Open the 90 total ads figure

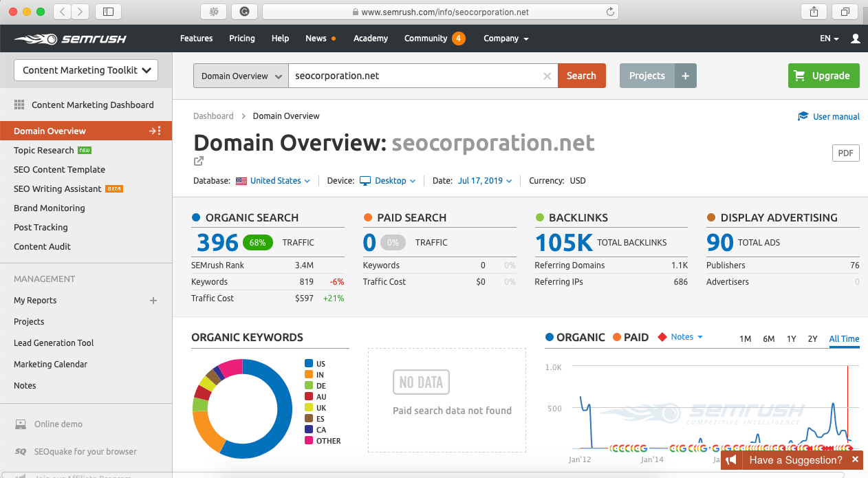tap(720, 242)
